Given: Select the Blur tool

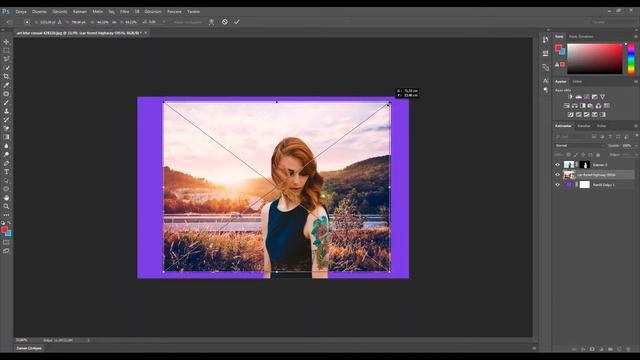Looking at the screenshot, I should pyautogui.click(x=6, y=146).
